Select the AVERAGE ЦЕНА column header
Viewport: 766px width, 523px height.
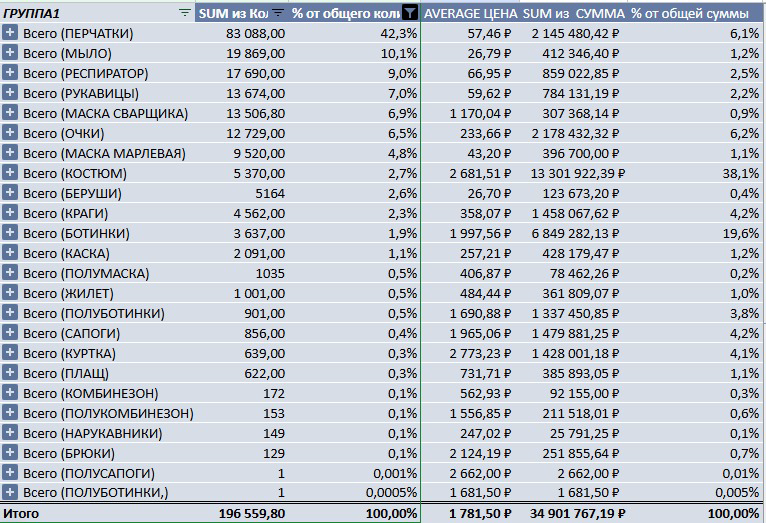[468, 13]
